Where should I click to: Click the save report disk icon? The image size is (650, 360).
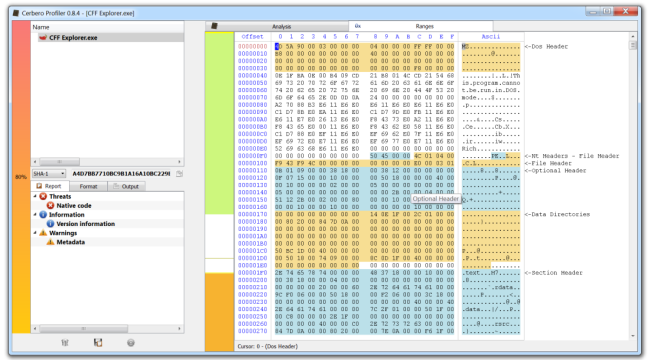point(98,343)
